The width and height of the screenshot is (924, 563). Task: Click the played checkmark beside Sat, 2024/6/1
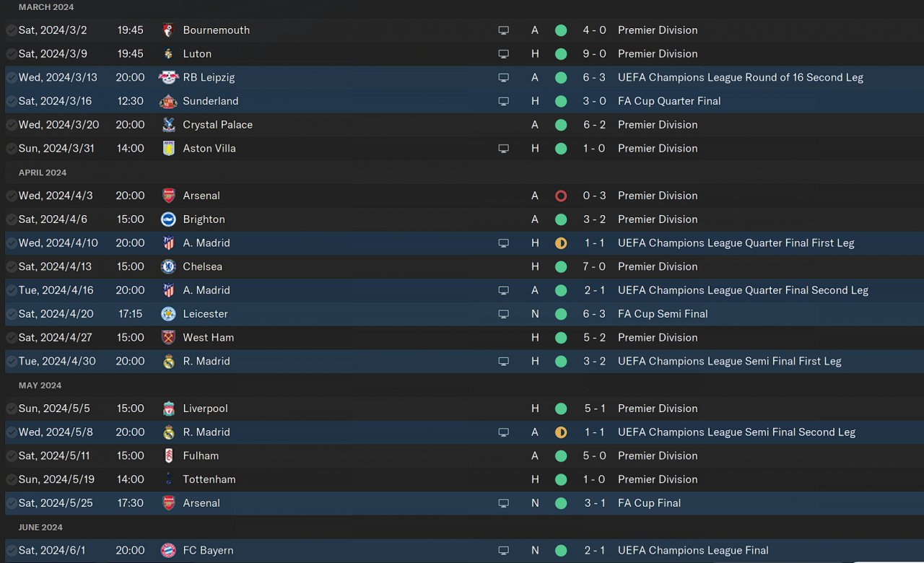point(12,551)
